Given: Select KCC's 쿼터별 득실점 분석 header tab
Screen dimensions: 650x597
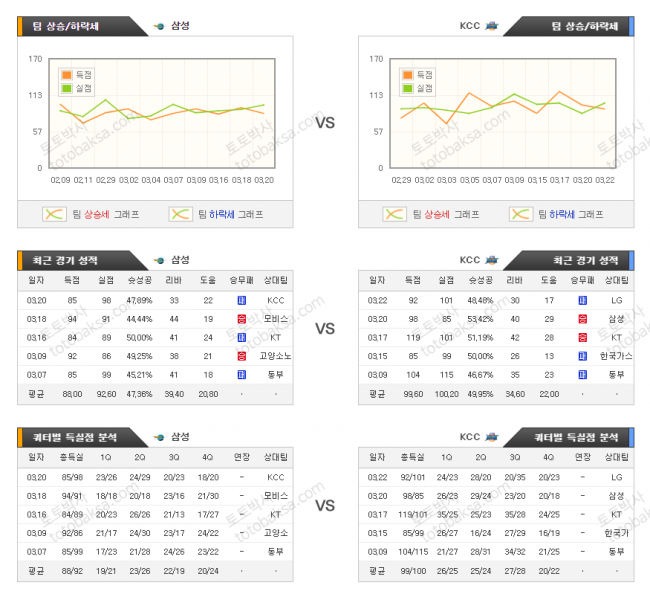Looking at the screenshot, I should click(x=580, y=437).
